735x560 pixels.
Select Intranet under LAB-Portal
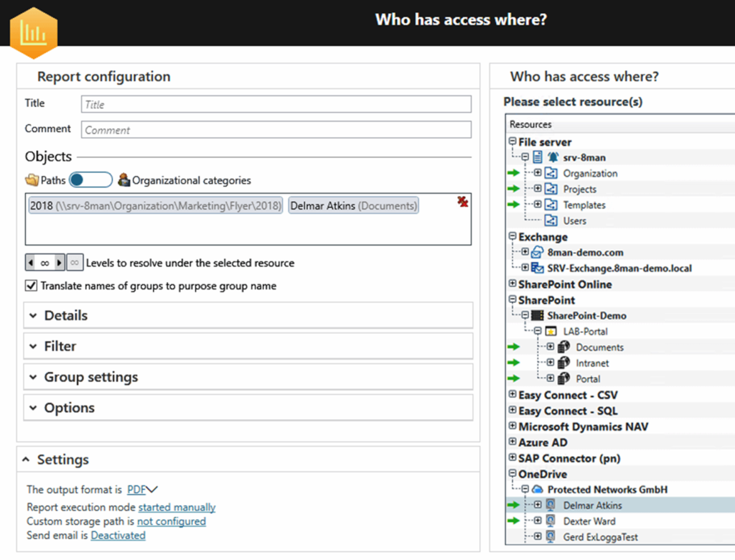click(x=592, y=363)
